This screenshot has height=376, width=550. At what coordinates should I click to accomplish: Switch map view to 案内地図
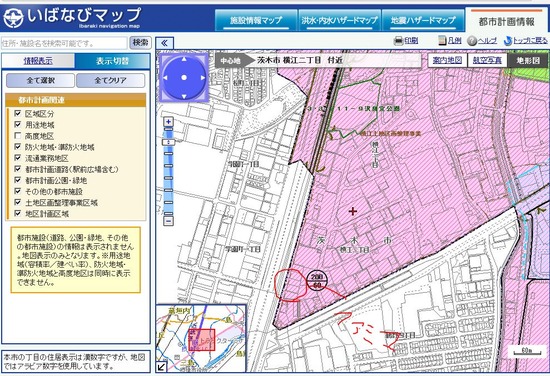447,61
